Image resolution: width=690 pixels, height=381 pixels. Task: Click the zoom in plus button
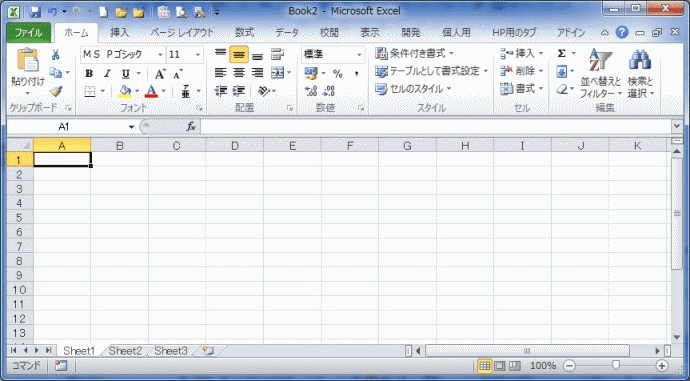coord(661,366)
